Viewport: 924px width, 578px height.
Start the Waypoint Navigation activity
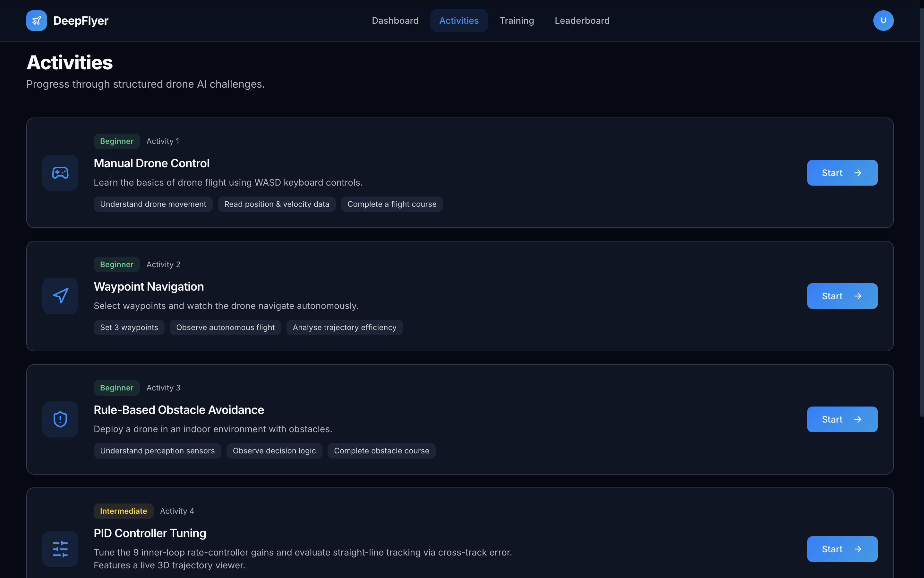[842, 296]
